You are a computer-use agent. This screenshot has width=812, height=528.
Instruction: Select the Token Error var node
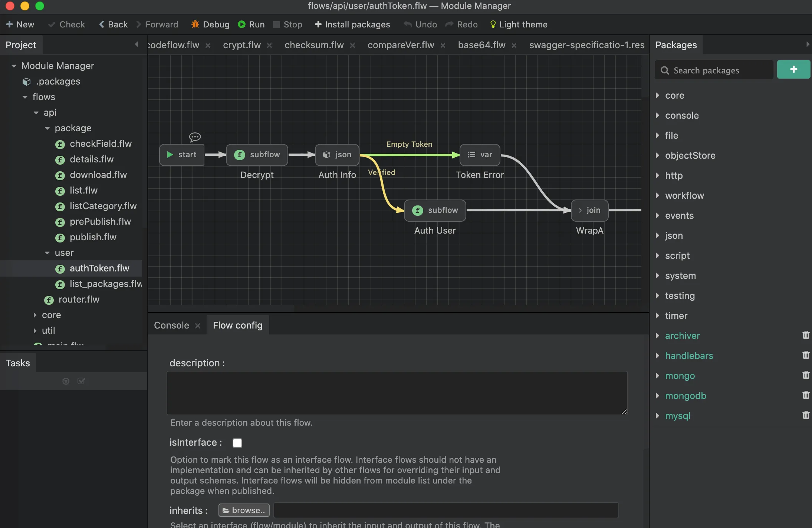tap(480, 155)
